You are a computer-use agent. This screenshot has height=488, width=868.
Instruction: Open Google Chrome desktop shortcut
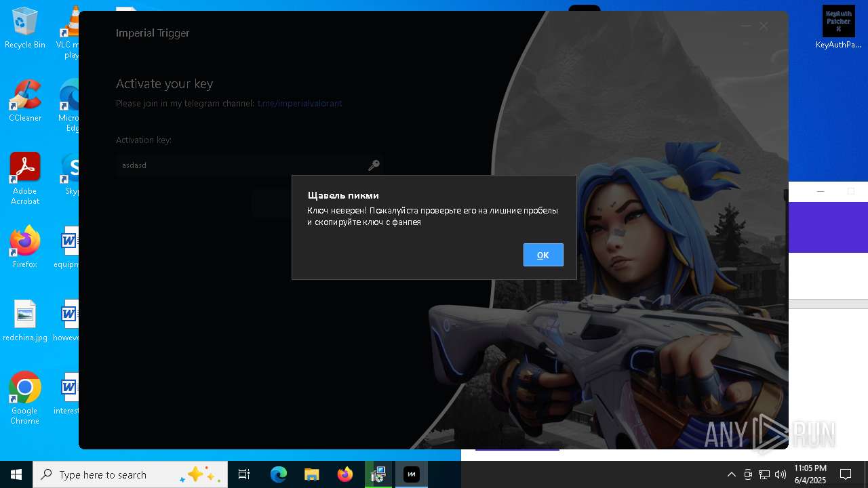(25, 399)
